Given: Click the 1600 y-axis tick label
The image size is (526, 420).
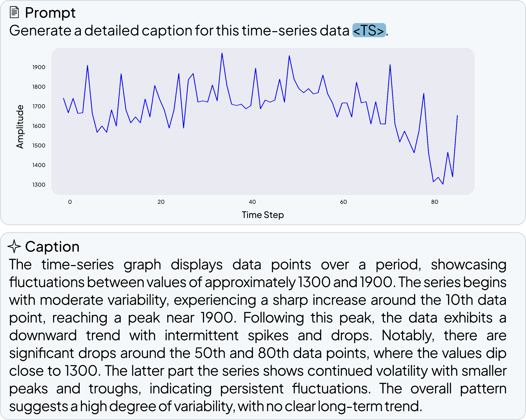Looking at the screenshot, I should coord(39,126).
